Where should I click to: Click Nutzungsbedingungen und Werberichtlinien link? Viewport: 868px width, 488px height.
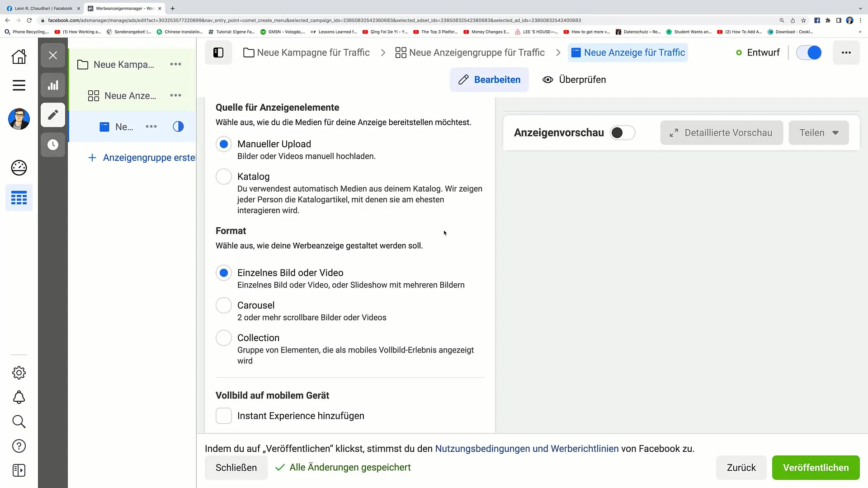pyautogui.click(x=527, y=449)
